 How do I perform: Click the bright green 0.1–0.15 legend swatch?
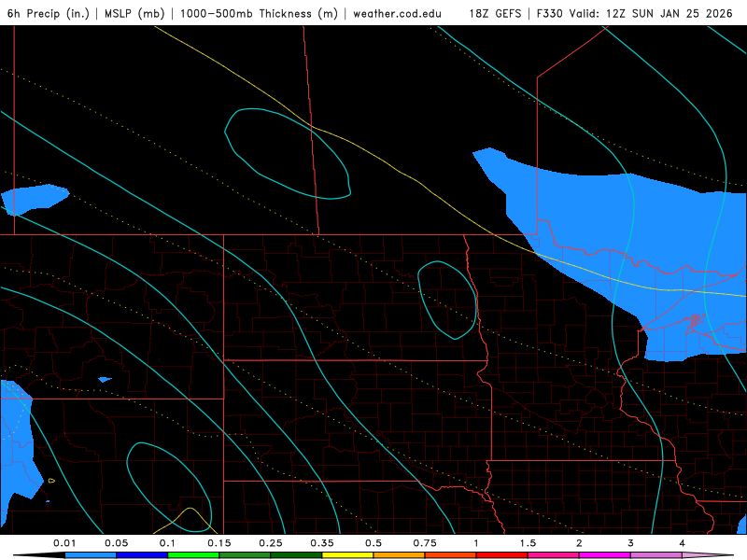click(193, 555)
